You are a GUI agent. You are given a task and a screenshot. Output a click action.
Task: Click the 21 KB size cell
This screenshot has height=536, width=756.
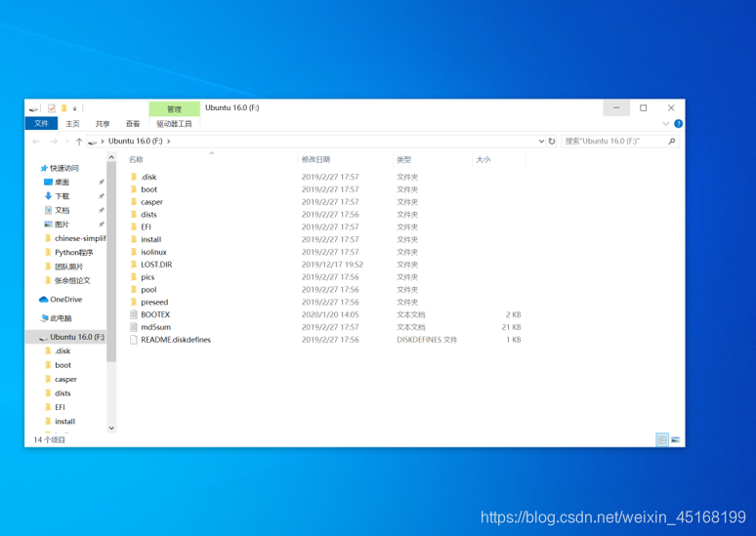[x=511, y=327]
